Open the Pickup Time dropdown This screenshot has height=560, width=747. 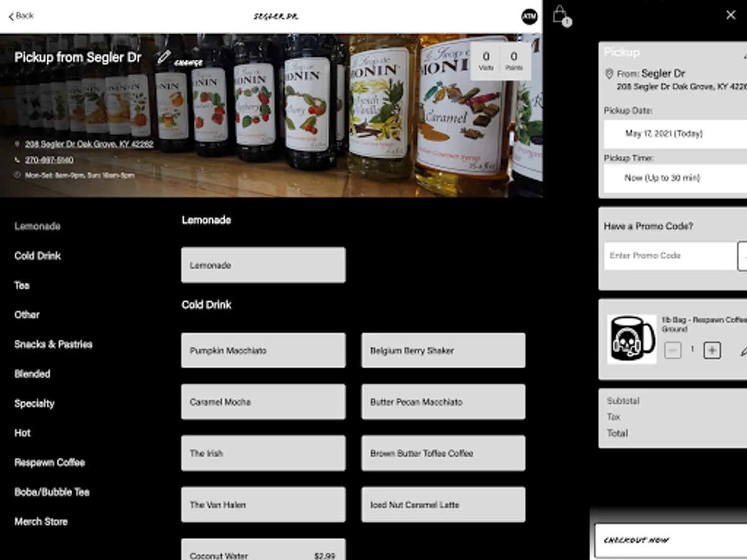(x=675, y=178)
